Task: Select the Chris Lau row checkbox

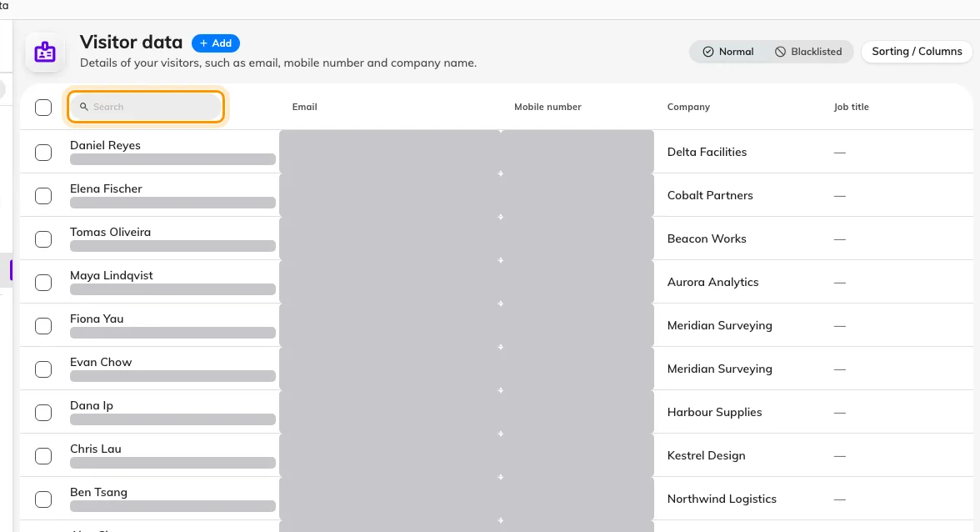Action: pos(43,456)
